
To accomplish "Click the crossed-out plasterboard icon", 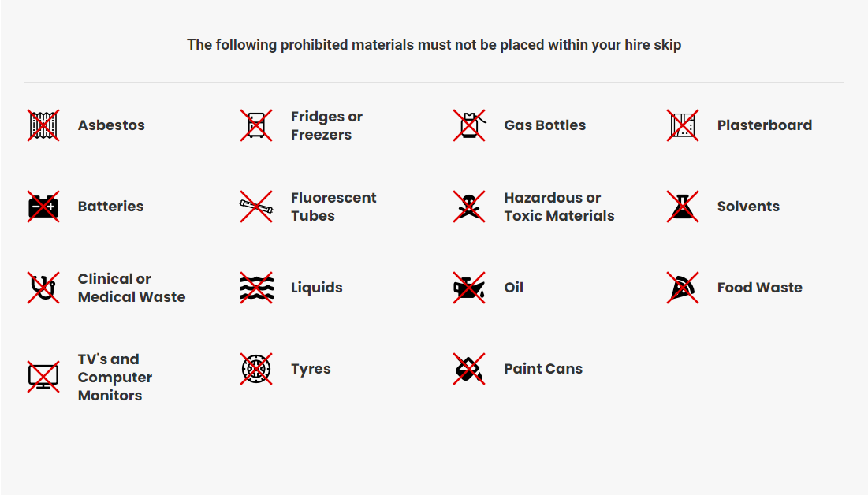I will pos(683,125).
